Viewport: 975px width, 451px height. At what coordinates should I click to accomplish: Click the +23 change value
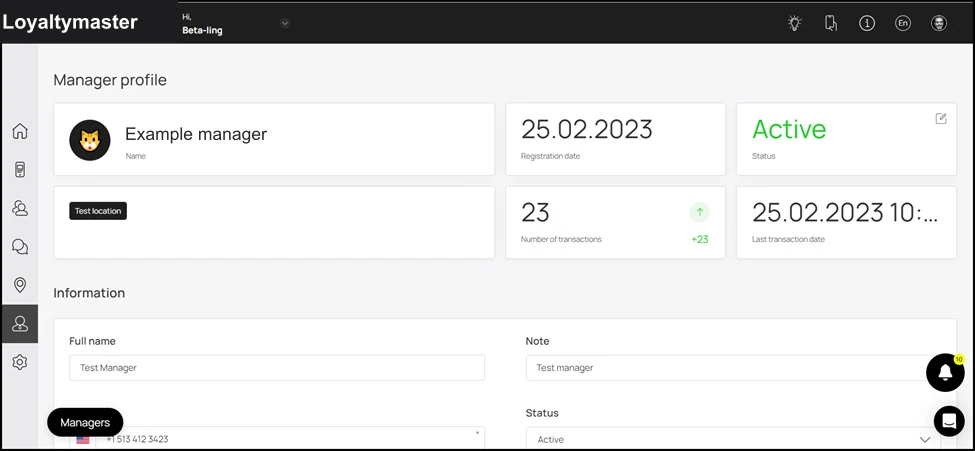pyautogui.click(x=700, y=239)
